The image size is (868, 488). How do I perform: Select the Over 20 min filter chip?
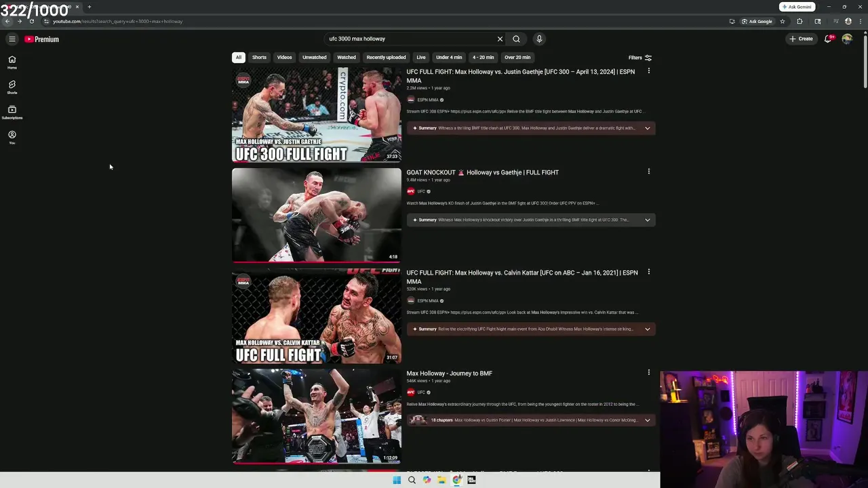[517, 58]
